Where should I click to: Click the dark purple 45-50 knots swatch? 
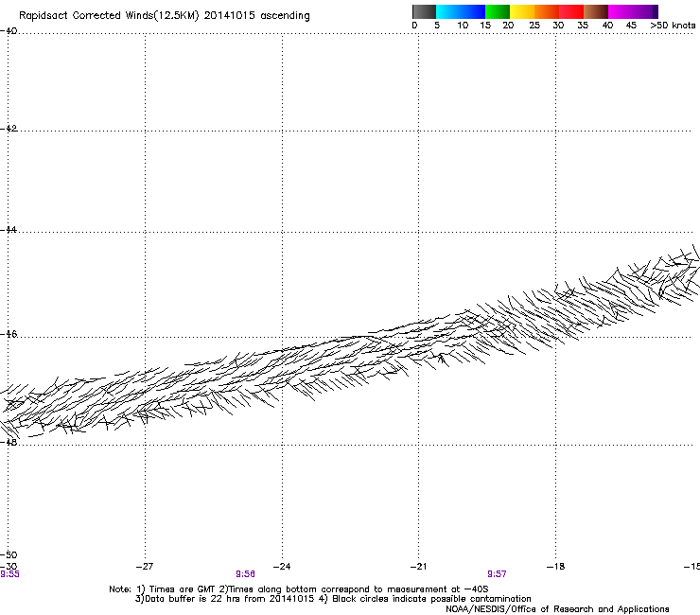(x=645, y=11)
